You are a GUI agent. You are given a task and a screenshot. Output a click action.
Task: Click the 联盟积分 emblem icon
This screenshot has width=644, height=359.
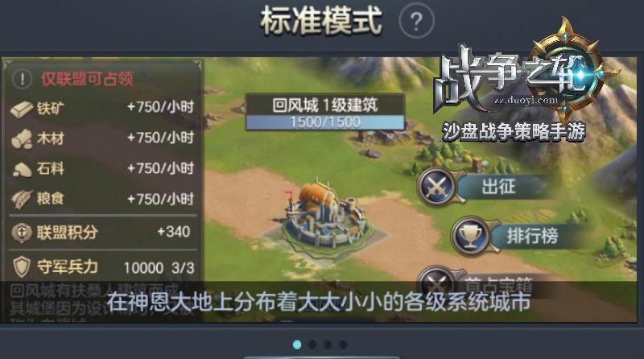click(22, 233)
